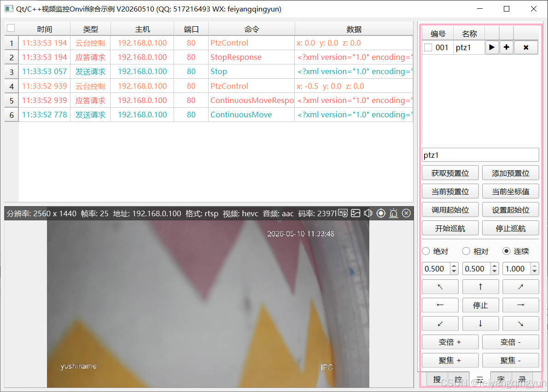Click the plus icon in ptz1 row

click(x=507, y=47)
